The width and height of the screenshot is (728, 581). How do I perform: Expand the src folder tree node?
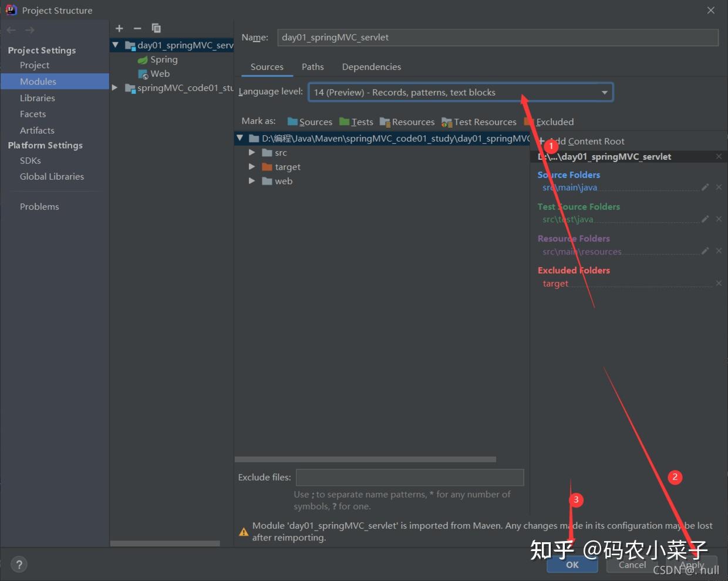tap(252, 153)
